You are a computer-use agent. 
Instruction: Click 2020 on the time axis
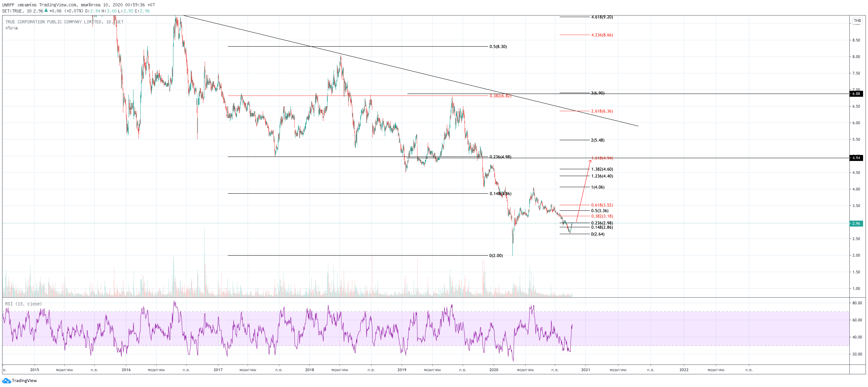[x=494, y=370]
